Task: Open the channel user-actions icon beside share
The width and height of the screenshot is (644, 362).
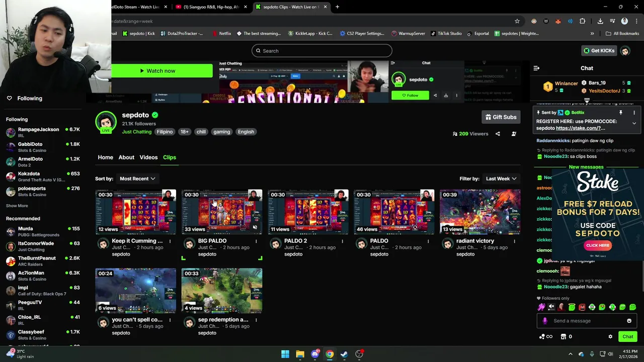Action: tap(514, 134)
